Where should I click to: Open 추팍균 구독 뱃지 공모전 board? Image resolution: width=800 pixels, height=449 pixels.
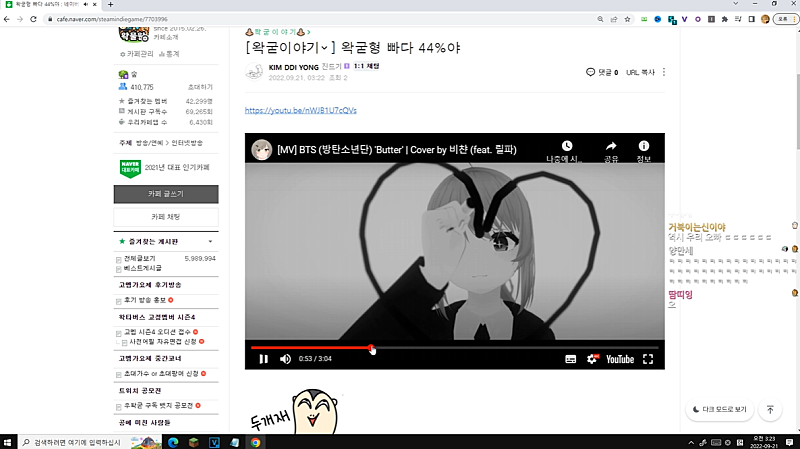point(158,406)
